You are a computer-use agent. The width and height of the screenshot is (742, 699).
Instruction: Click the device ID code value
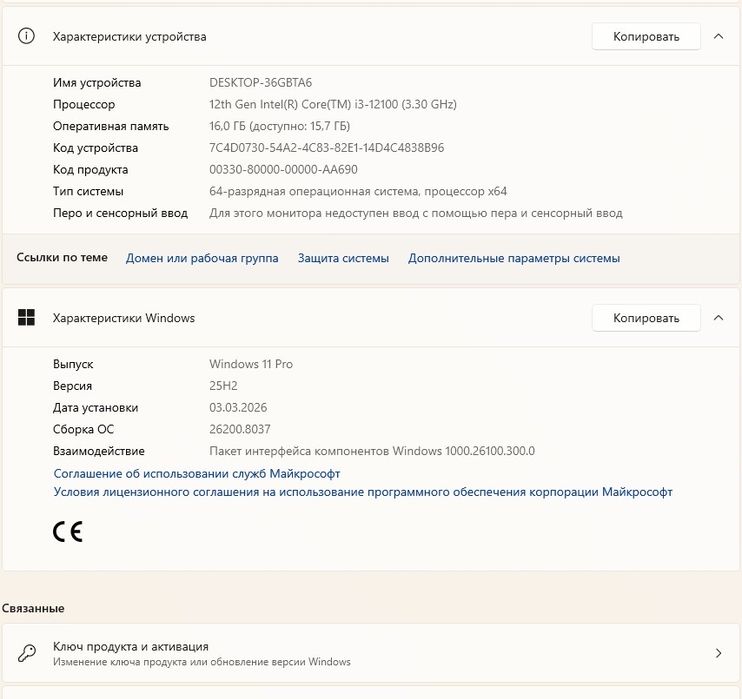326,148
